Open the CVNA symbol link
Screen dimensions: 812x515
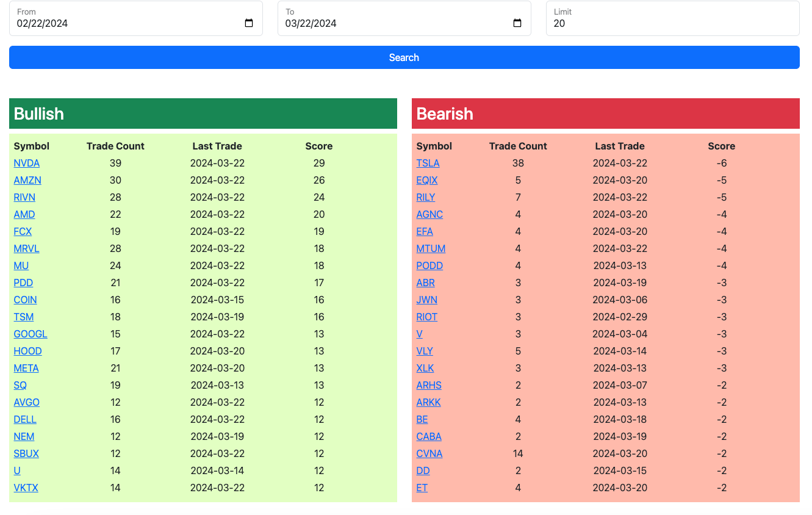[x=429, y=453]
